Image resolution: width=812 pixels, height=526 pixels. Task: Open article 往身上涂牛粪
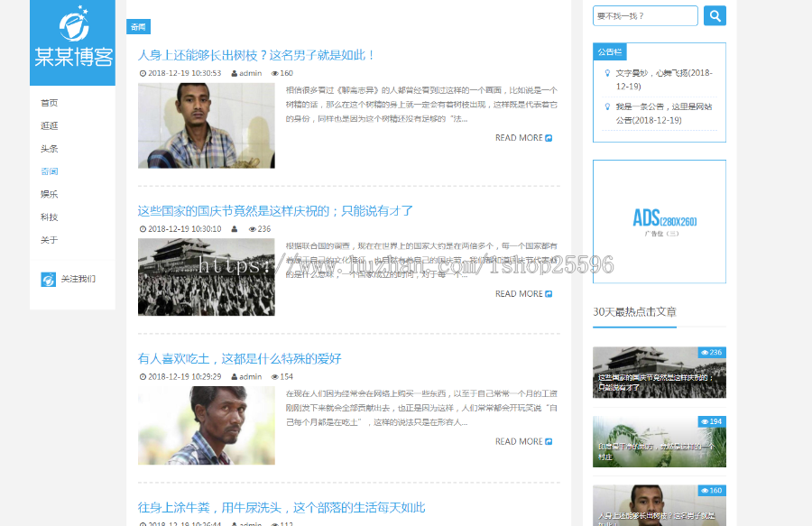[281, 507]
